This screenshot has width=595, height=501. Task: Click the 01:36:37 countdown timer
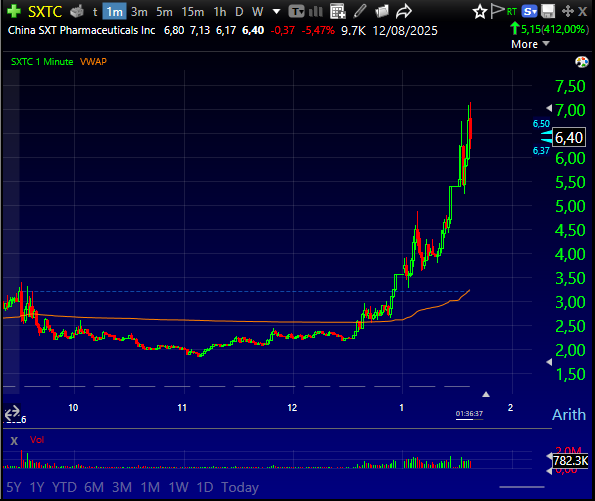(x=469, y=414)
